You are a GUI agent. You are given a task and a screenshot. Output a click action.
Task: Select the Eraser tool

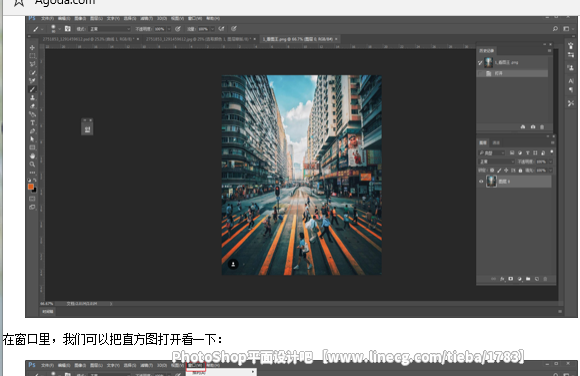coord(32,106)
